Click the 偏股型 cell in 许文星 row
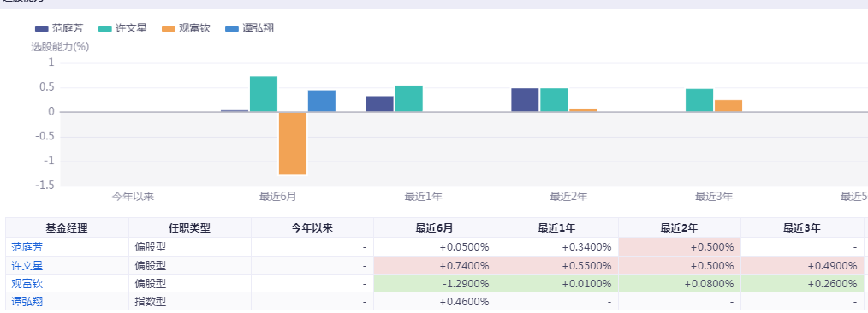Image resolution: width=868 pixels, height=313 pixels. tap(190, 265)
